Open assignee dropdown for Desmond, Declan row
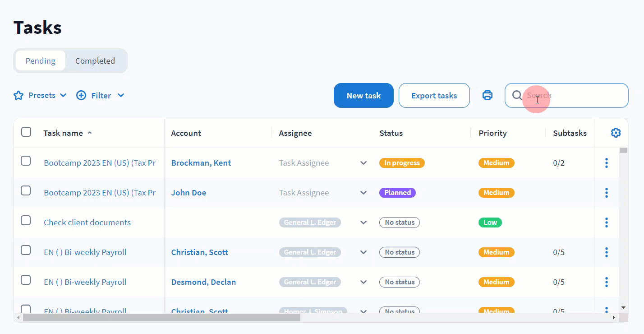The height and width of the screenshot is (334, 644). [363, 282]
